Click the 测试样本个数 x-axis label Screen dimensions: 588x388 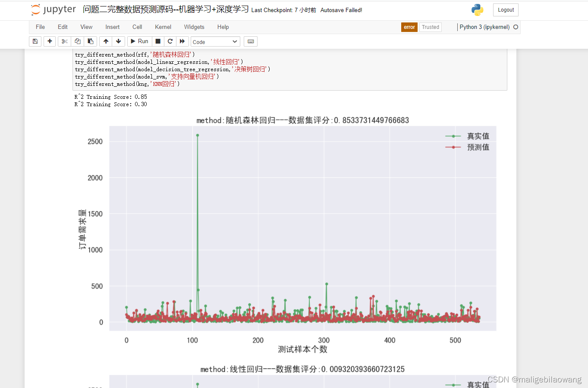point(302,350)
